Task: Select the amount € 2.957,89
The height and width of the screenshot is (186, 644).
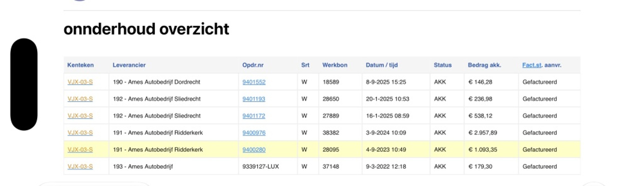Action: tap(483, 133)
